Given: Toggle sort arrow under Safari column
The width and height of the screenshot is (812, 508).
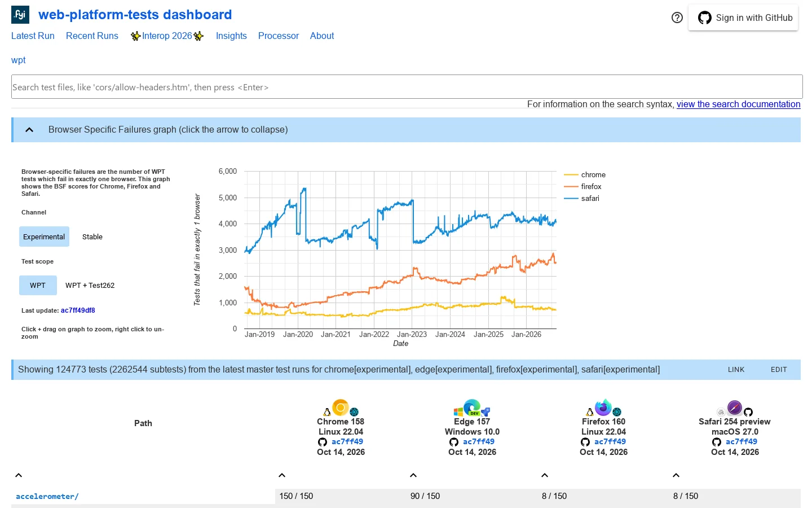Looking at the screenshot, I should [676, 475].
